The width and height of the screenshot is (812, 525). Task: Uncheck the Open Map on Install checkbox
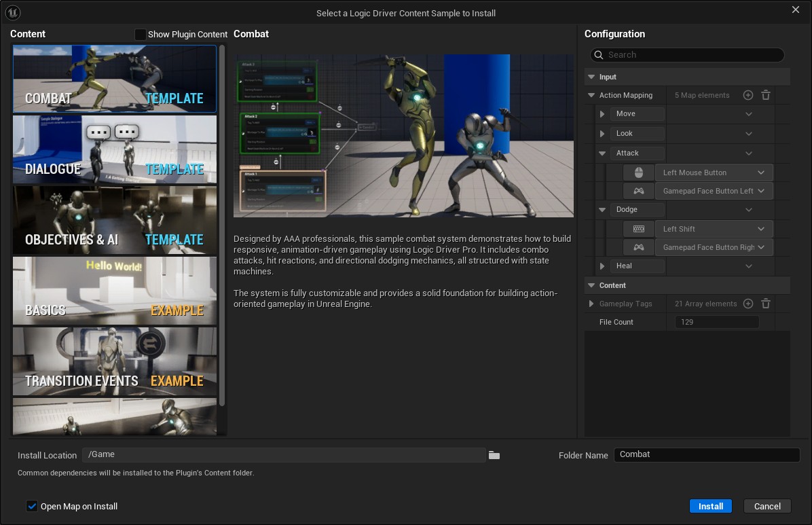tap(32, 506)
